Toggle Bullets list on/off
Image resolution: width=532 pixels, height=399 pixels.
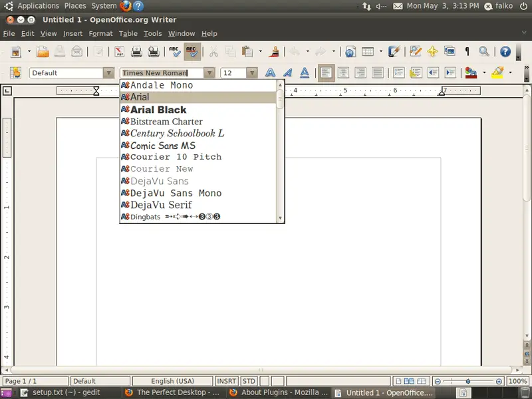(416, 72)
